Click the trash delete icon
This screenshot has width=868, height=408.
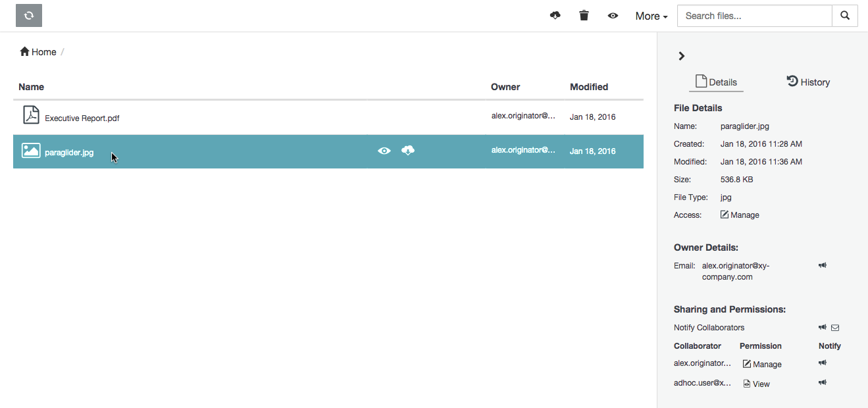coord(584,16)
